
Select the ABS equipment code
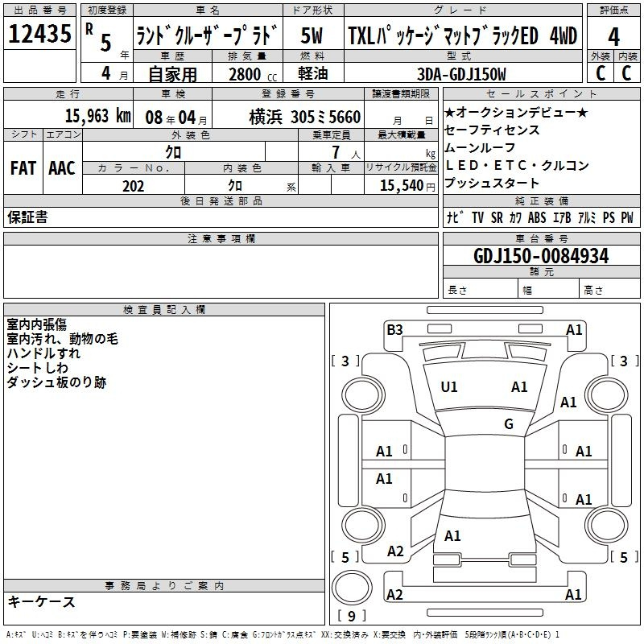coord(537,217)
